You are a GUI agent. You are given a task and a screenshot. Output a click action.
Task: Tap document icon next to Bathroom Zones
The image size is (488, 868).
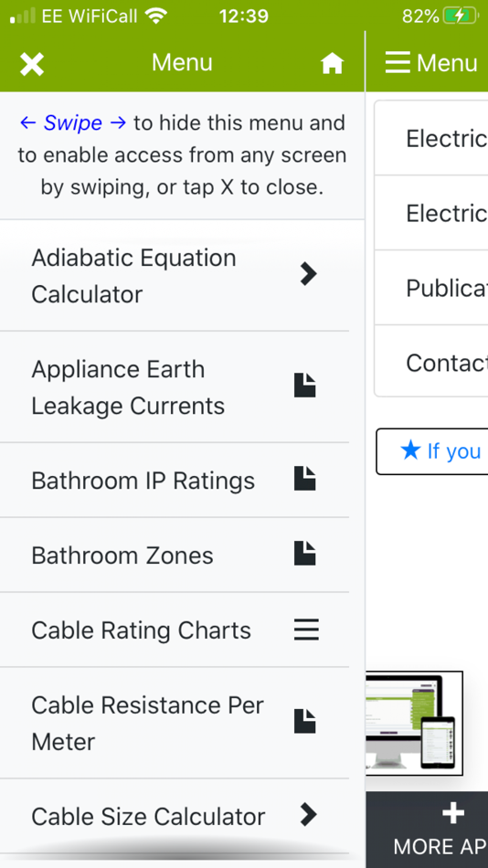[x=305, y=554]
